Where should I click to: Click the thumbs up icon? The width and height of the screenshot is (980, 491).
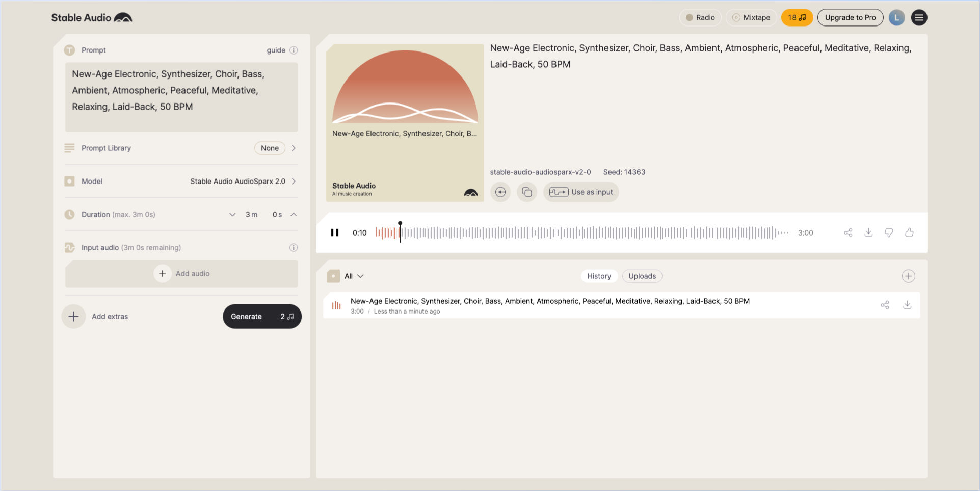pos(909,232)
